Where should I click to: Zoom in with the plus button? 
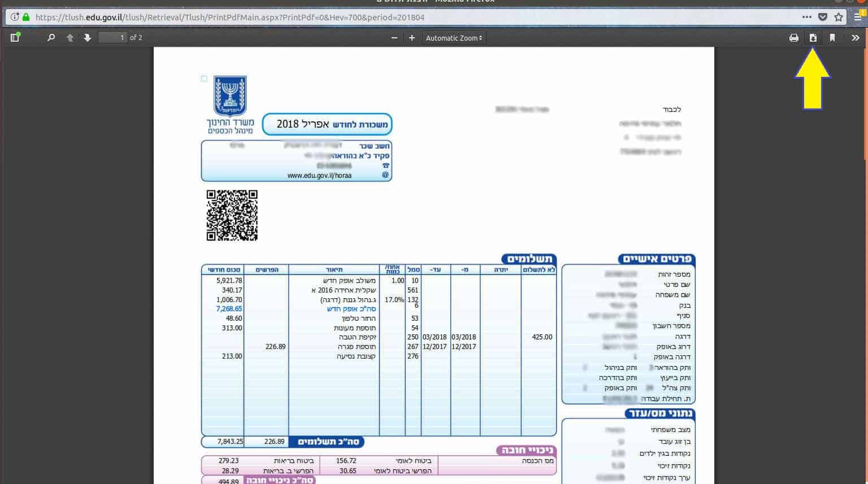click(x=412, y=38)
